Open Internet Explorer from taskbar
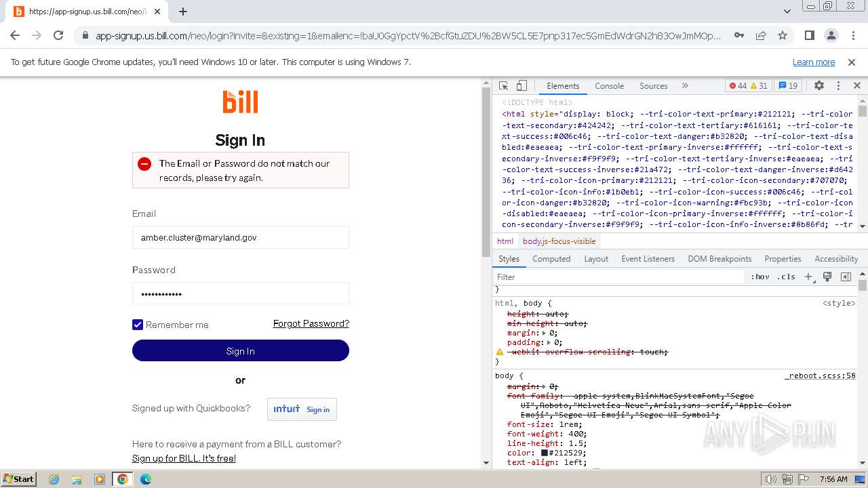 click(54, 479)
